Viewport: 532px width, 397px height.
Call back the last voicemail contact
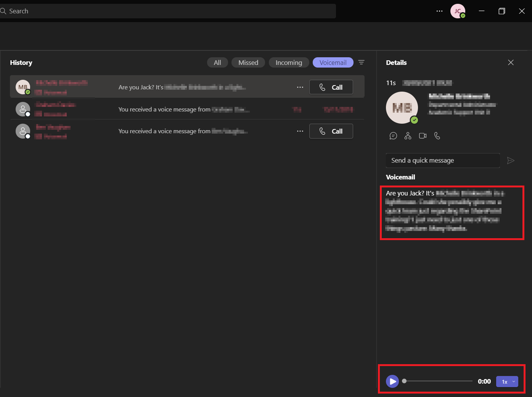click(x=331, y=131)
